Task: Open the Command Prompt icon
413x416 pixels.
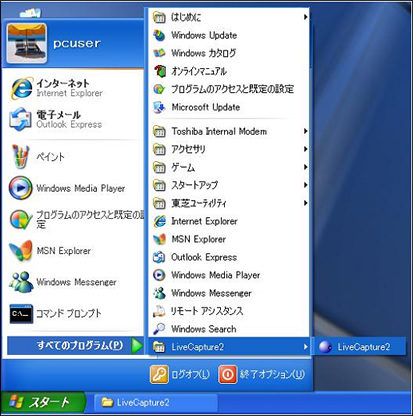Action: (21, 313)
